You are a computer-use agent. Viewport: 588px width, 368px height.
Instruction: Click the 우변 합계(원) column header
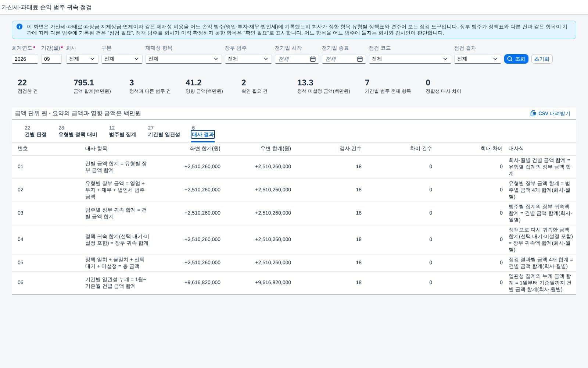click(276, 149)
